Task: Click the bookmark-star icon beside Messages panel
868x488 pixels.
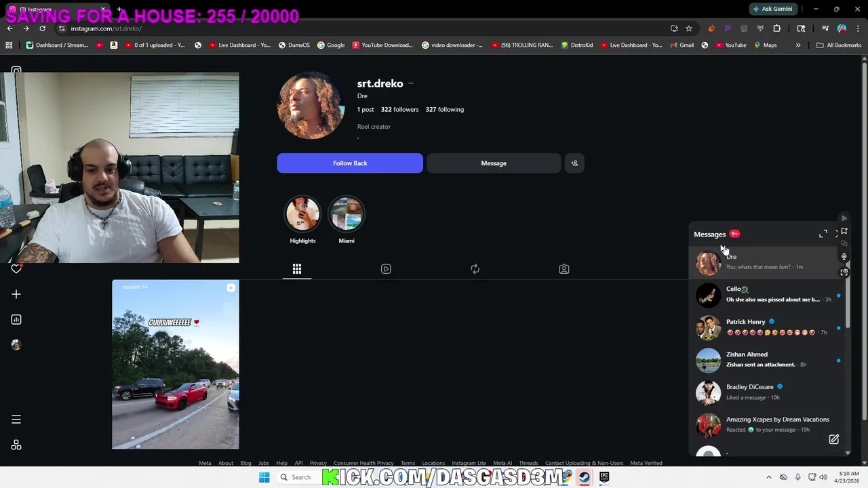Action: 844,231
